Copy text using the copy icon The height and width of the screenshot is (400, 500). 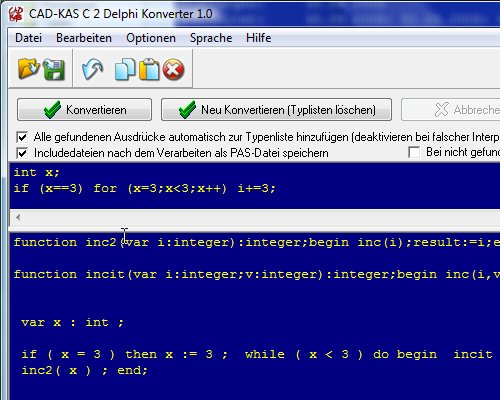click(x=125, y=69)
